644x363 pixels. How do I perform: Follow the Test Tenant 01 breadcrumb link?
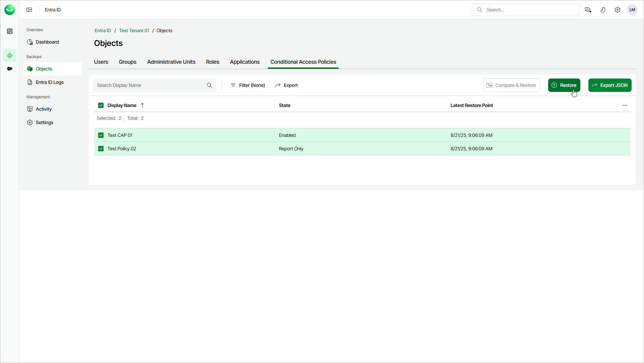tap(134, 31)
